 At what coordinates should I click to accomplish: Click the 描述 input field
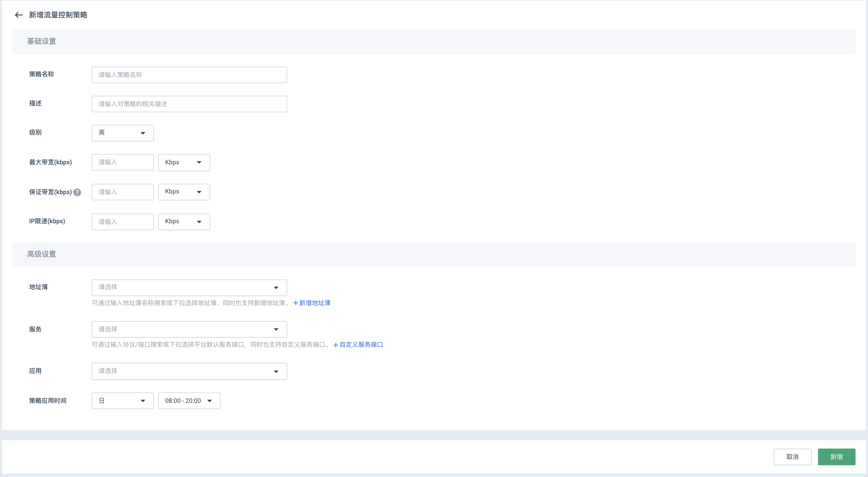tap(189, 104)
